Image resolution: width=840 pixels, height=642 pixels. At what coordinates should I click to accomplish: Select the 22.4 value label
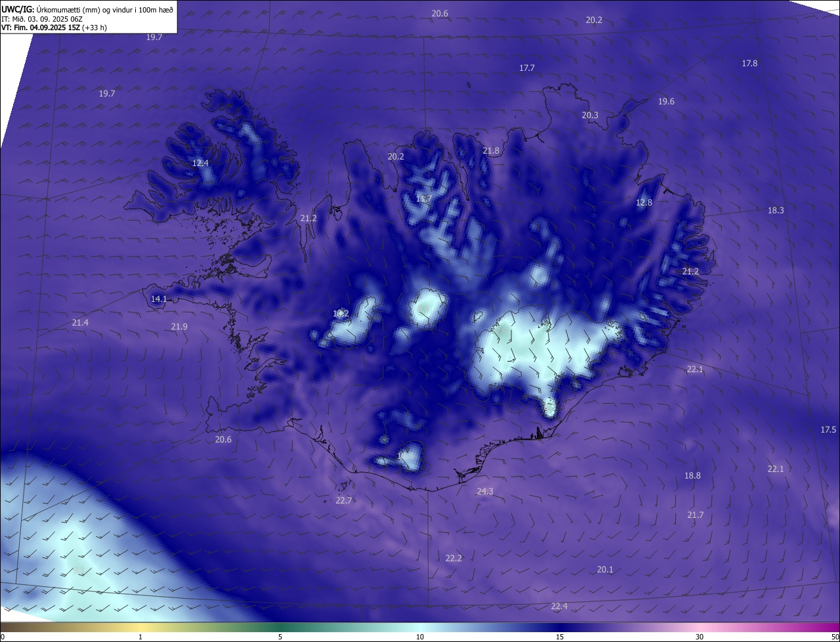click(559, 607)
